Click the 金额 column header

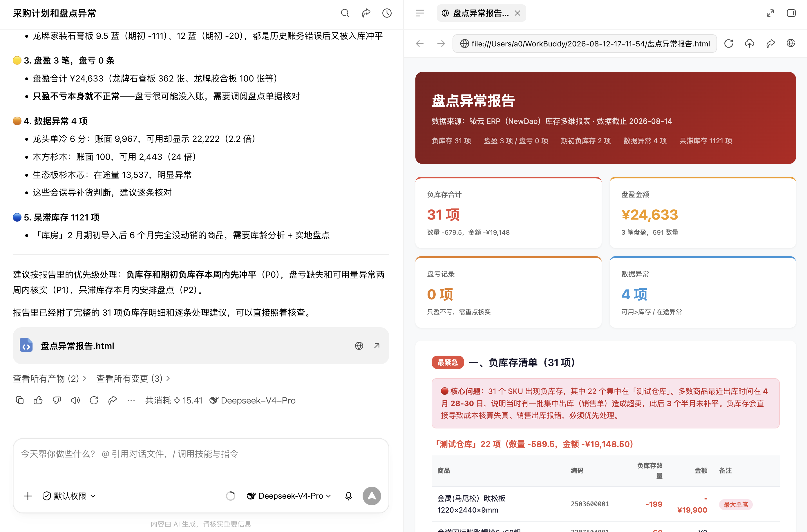[x=701, y=471]
